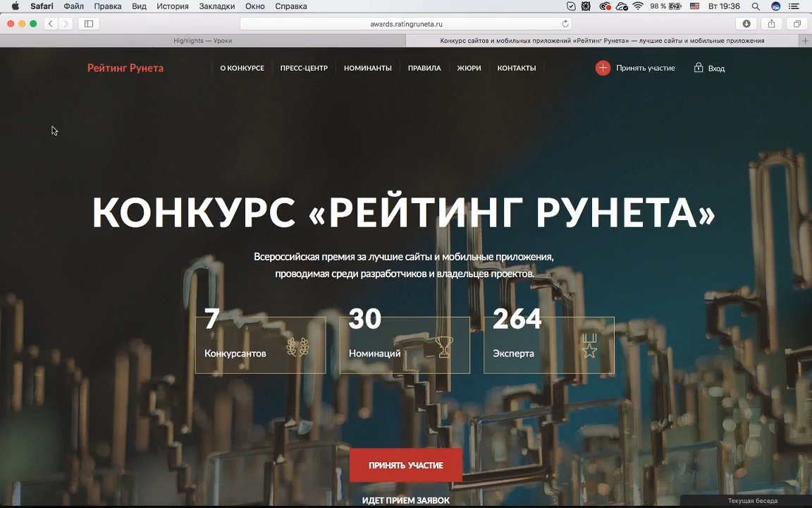Switch to Highlights — Уроки tab
The width and height of the screenshot is (812, 508).
[x=203, y=40]
